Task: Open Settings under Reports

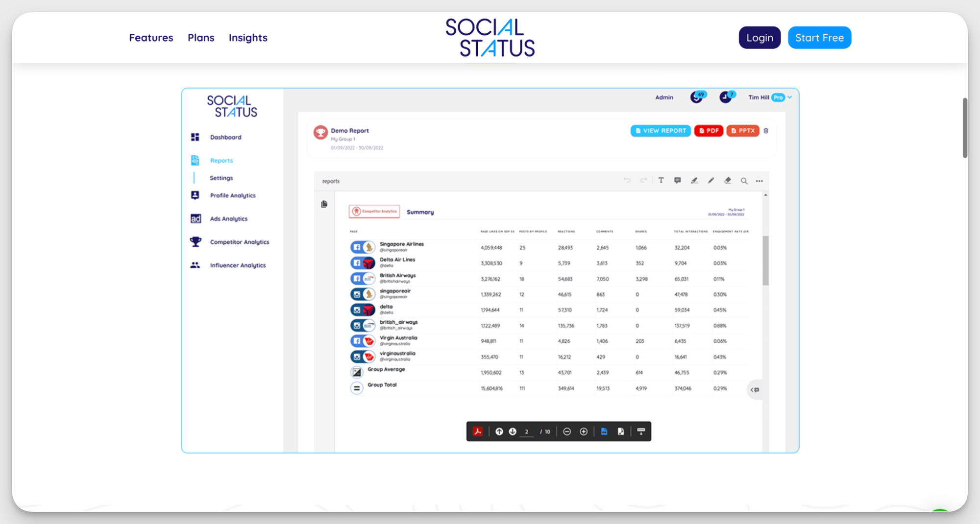Action: (221, 178)
